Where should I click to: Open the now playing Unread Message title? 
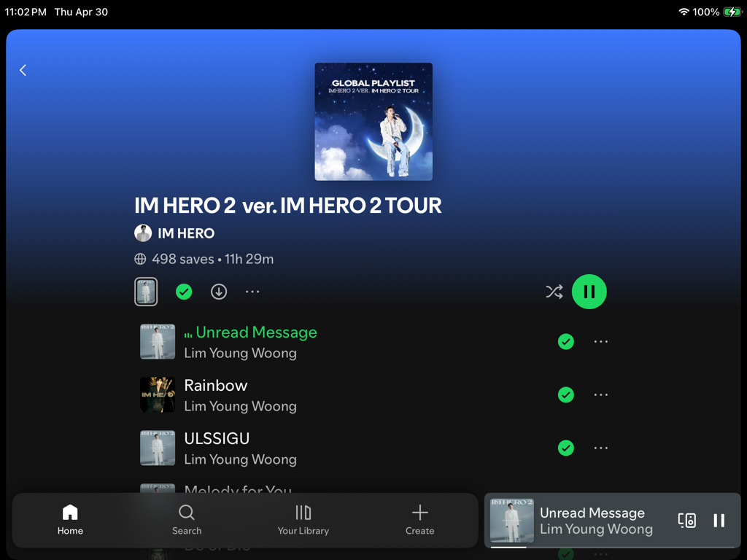[592, 513]
